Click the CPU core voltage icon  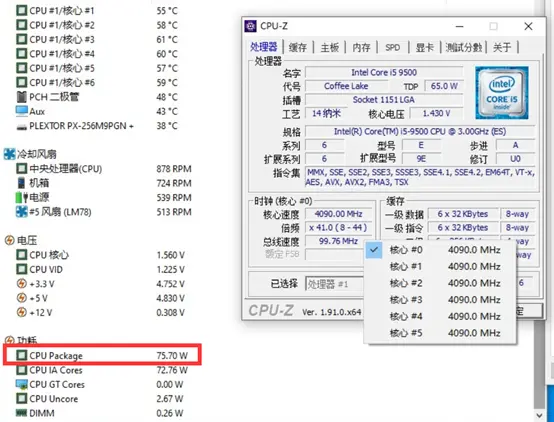pyautogui.click(x=22, y=254)
